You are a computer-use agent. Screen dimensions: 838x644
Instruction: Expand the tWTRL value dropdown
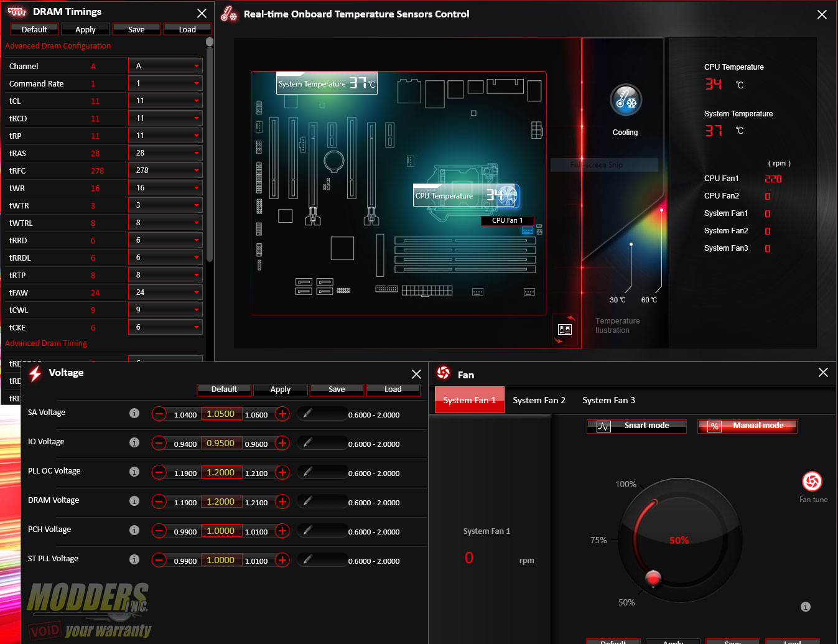(x=165, y=223)
